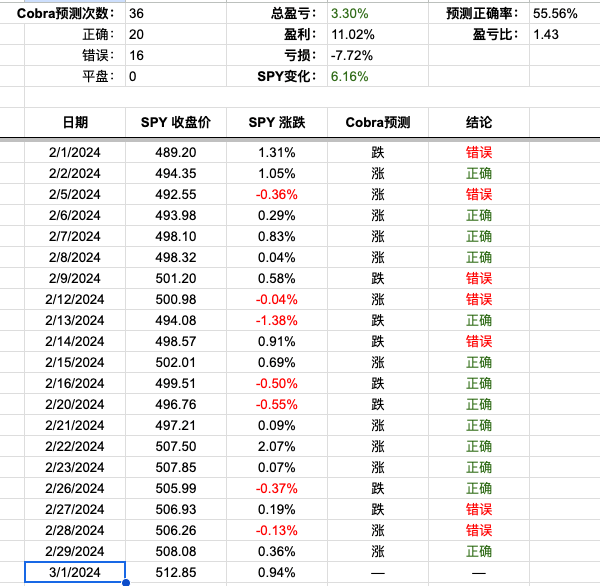Image resolution: width=600 pixels, height=586 pixels.
Task: Click the 平盘 count cell 0
Action: click(x=176, y=77)
